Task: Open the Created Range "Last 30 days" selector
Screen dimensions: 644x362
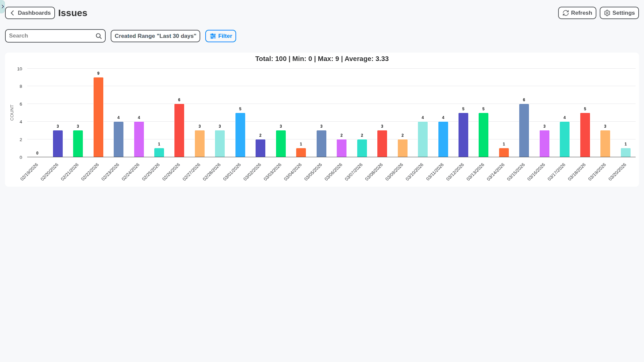Action: point(155,36)
